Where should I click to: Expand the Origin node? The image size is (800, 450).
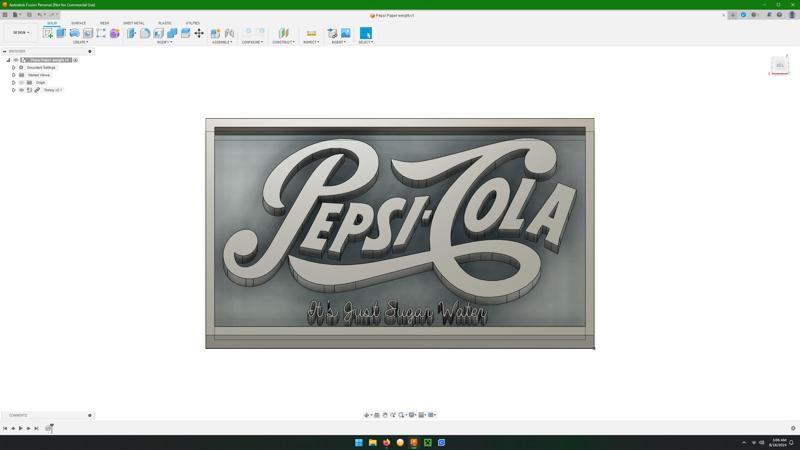[x=14, y=83]
